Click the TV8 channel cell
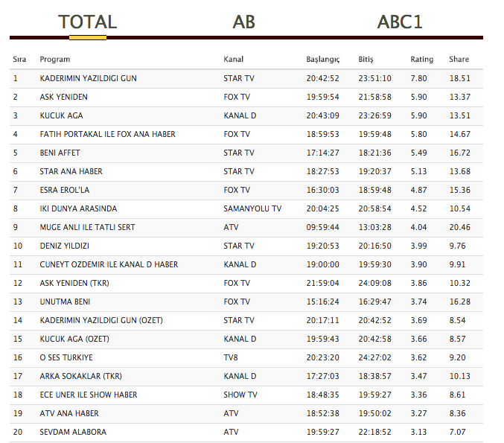The image size is (504, 443). pyautogui.click(x=231, y=358)
